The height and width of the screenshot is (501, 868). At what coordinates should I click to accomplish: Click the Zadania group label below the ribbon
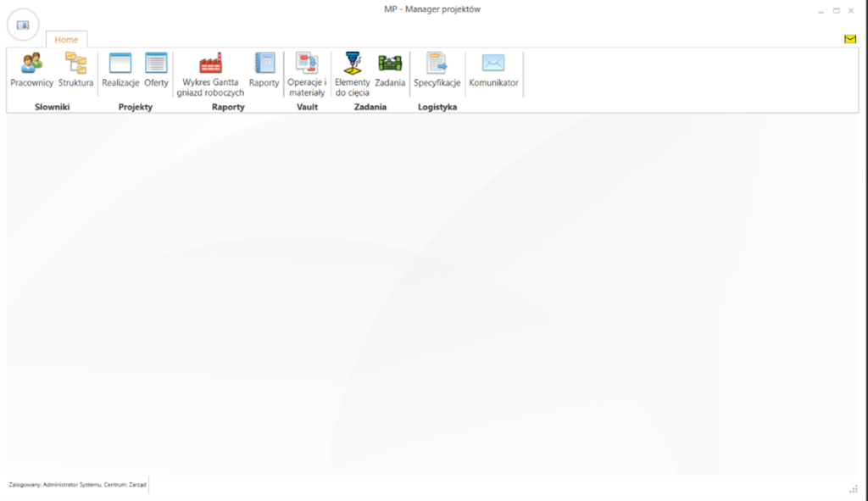(x=370, y=107)
